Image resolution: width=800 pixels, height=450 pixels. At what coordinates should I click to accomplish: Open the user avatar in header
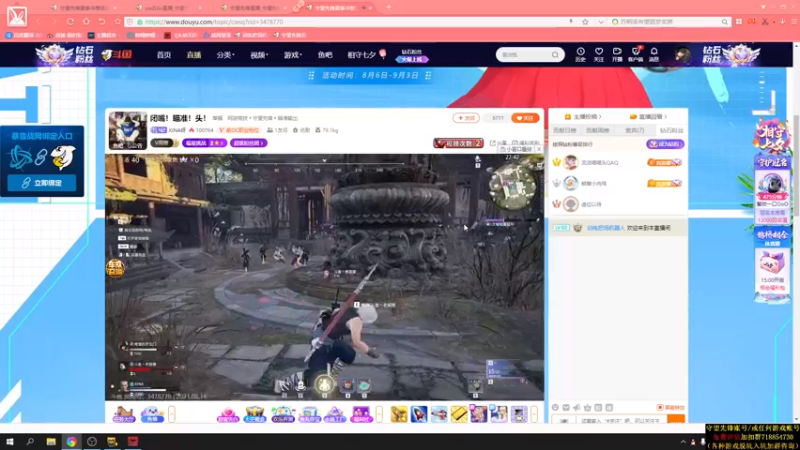683,55
